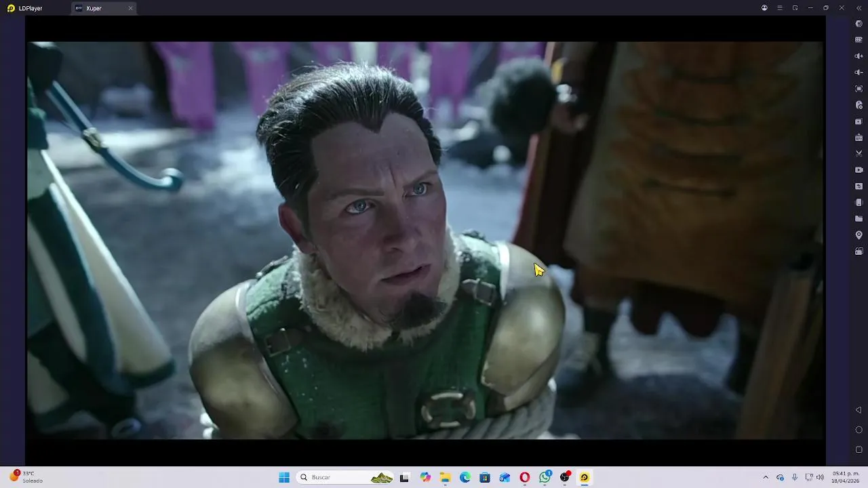Screen dimensions: 868x488
Task: Collapse the sidebar with double-chevron icon
Action: [x=859, y=8]
